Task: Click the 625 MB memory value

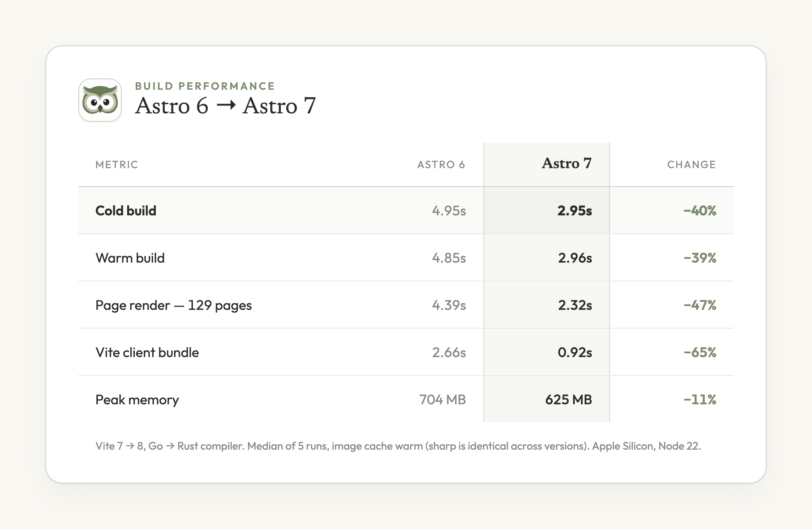Action: [x=569, y=400]
